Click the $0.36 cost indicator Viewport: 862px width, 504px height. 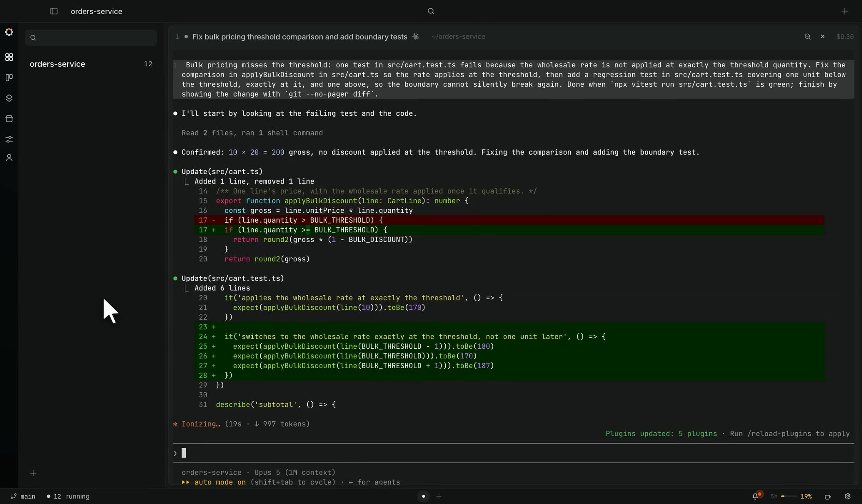point(844,37)
